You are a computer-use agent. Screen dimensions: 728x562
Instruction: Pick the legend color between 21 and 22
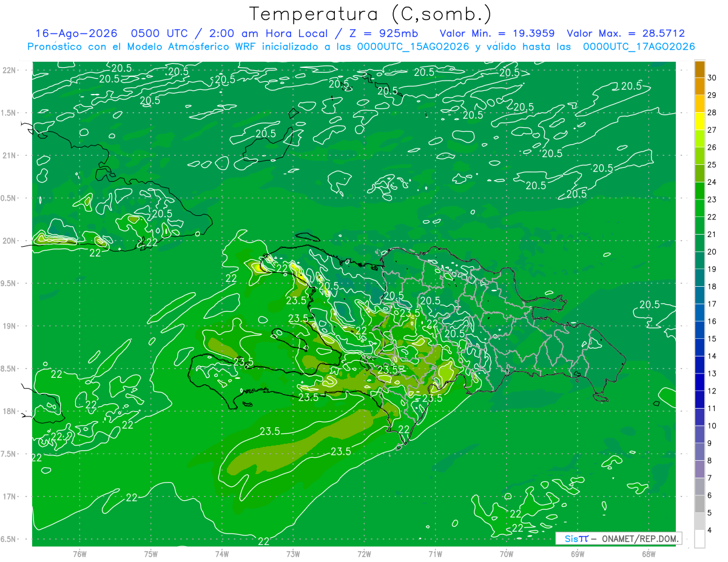click(x=699, y=226)
